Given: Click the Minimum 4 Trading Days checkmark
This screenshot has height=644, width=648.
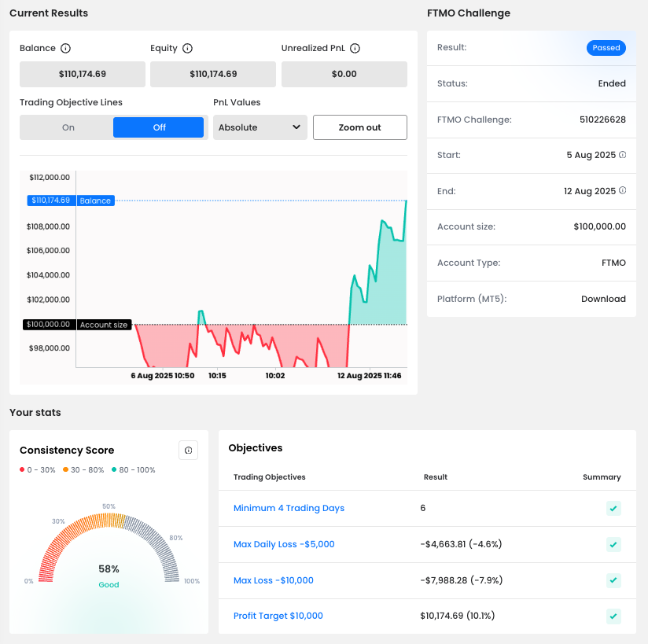Looking at the screenshot, I should (613, 509).
